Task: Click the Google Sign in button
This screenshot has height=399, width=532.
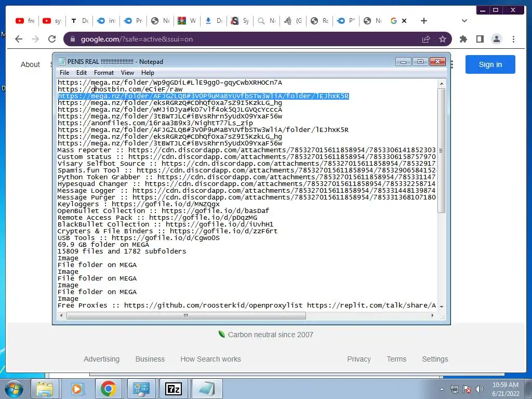Action: coord(490,64)
